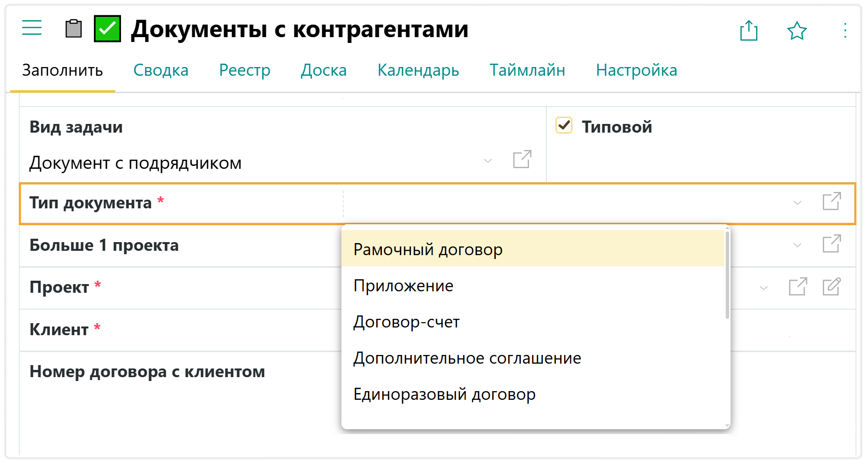Click the Тип документа input field
The width and height of the screenshot is (868, 463).
pos(564,203)
